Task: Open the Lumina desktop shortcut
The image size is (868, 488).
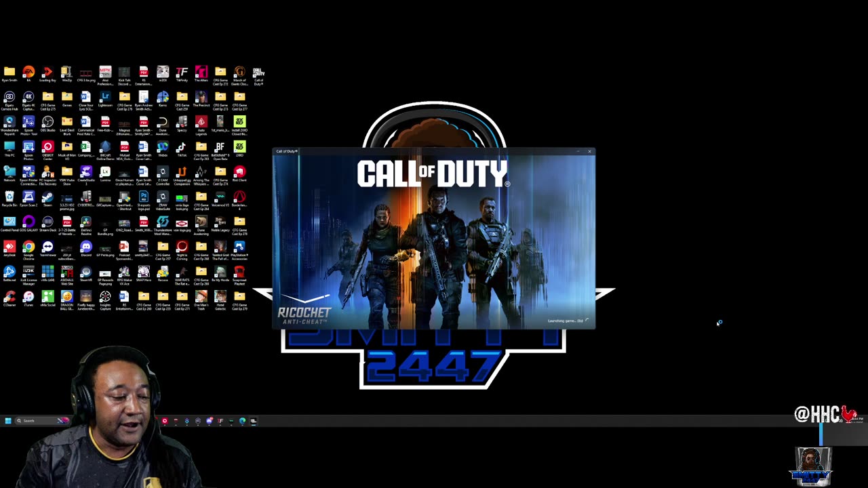Action: 105,174
